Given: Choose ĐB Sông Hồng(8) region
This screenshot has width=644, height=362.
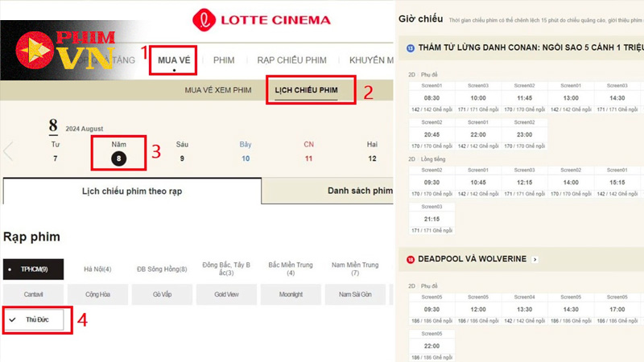Looking at the screenshot, I should [162, 269].
